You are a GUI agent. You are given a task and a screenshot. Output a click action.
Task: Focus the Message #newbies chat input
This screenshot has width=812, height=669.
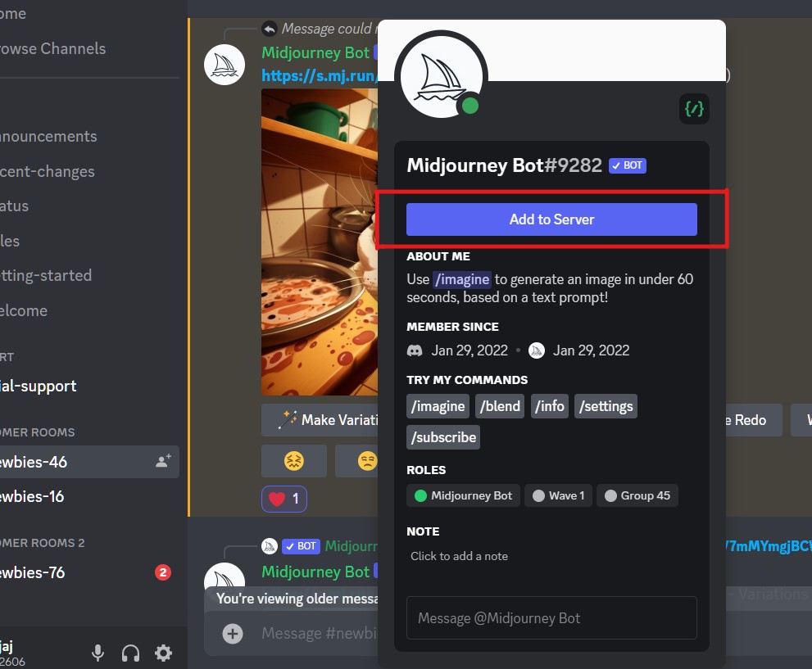point(320,633)
